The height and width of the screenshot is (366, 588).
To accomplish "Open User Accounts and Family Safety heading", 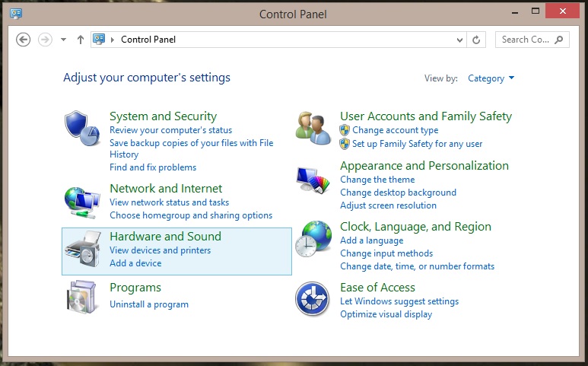I will tap(426, 116).
